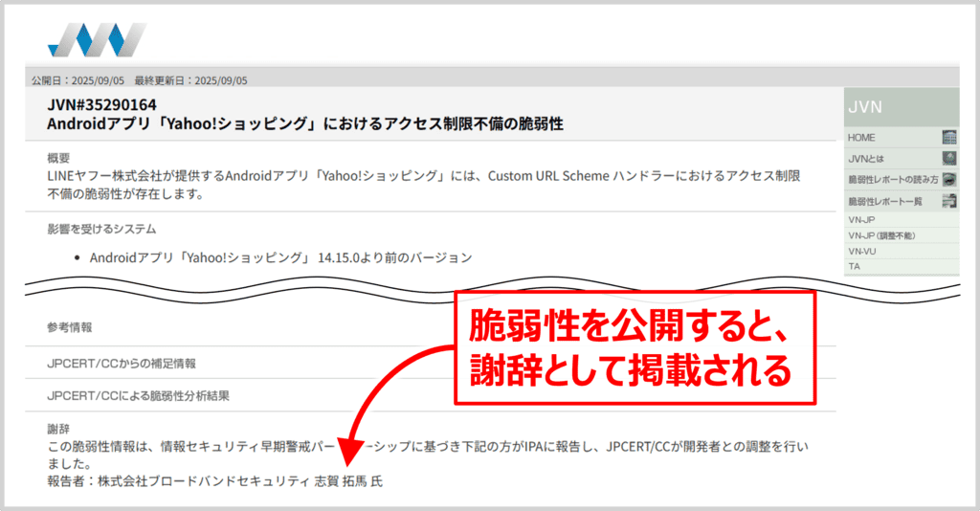Image resolution: width=980 pixels, height=511 pixels.
Task: Click the icon beside 脆弱性レポートの読み方
Action: (x=948, y=180)
